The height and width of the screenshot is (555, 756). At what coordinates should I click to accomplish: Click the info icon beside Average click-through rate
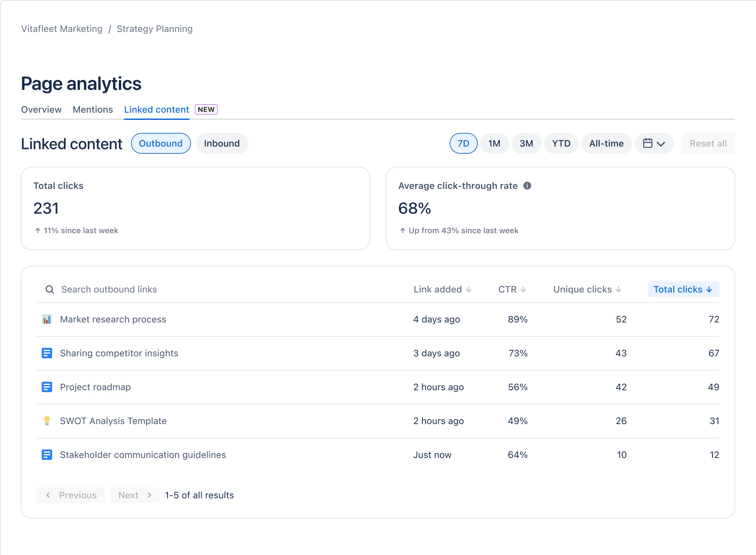pyautogui.click(x=527, y=186)
